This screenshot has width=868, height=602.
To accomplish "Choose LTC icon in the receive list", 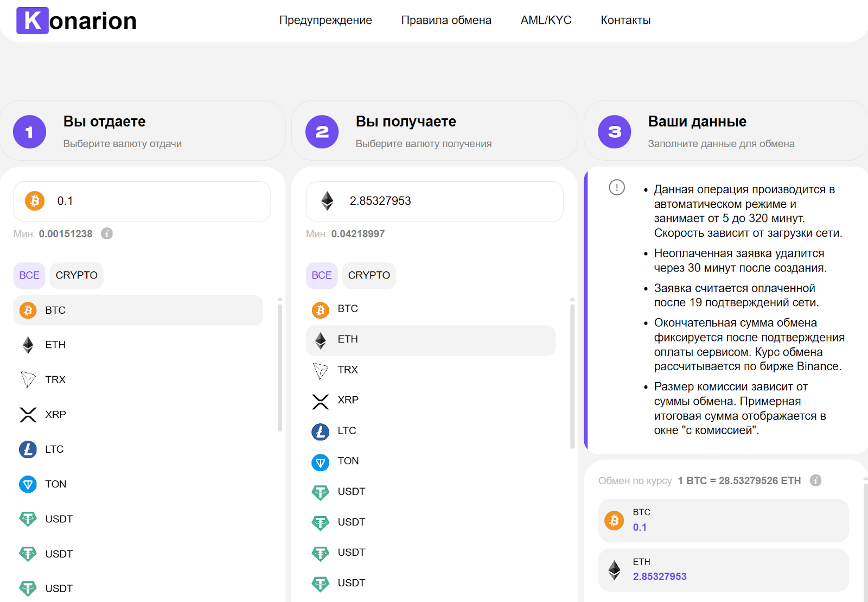I will tap(320, 431).
